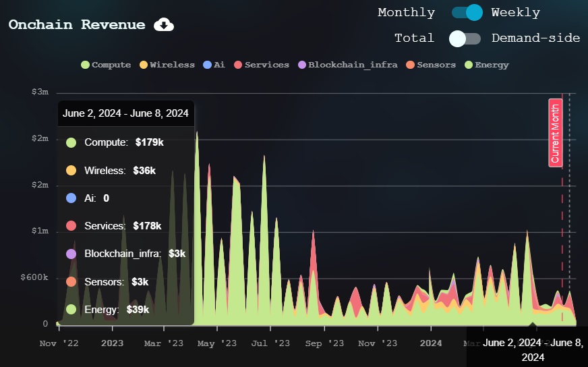Screen dimensions: 588x367
Task: Click the Wireless legend yellow dot
Action: tap(144, 65)
